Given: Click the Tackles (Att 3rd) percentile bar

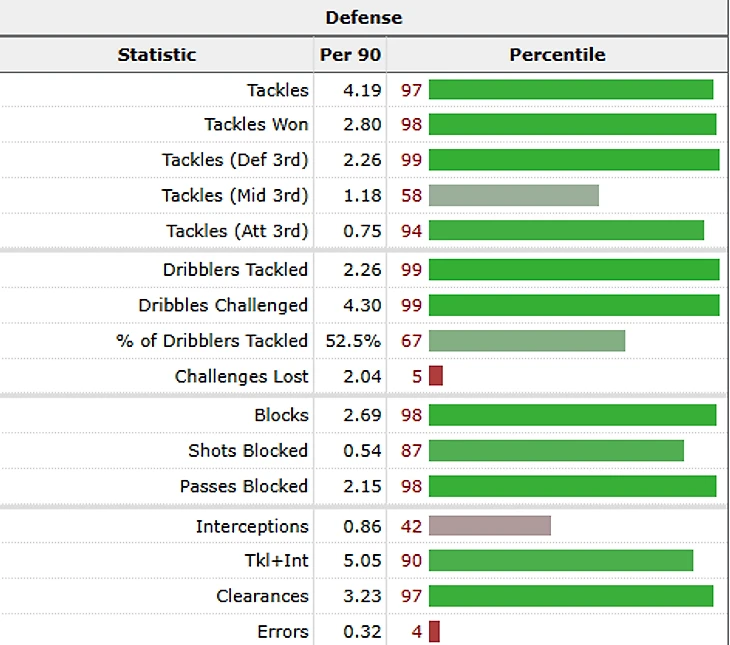Looking at the screenshot, I should pos(566,231).
